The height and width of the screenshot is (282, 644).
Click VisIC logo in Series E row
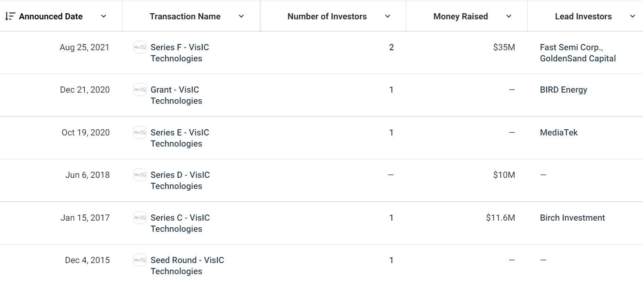tap(140, 133)
